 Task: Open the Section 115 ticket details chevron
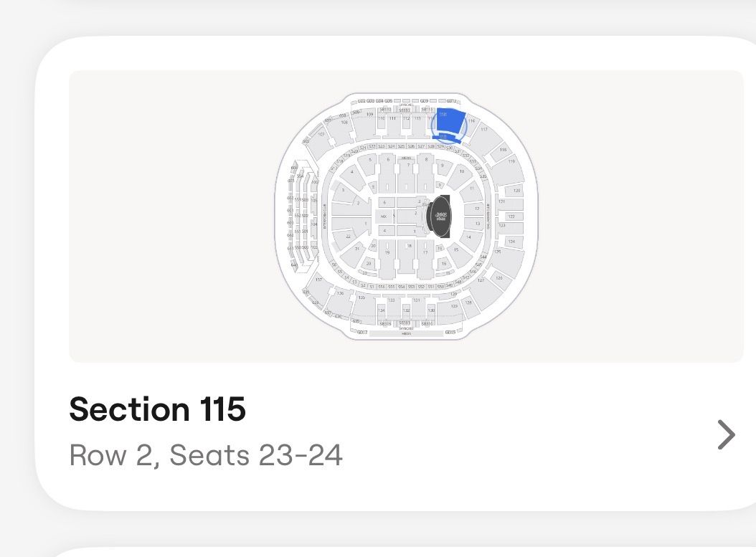tap(726, 434)
